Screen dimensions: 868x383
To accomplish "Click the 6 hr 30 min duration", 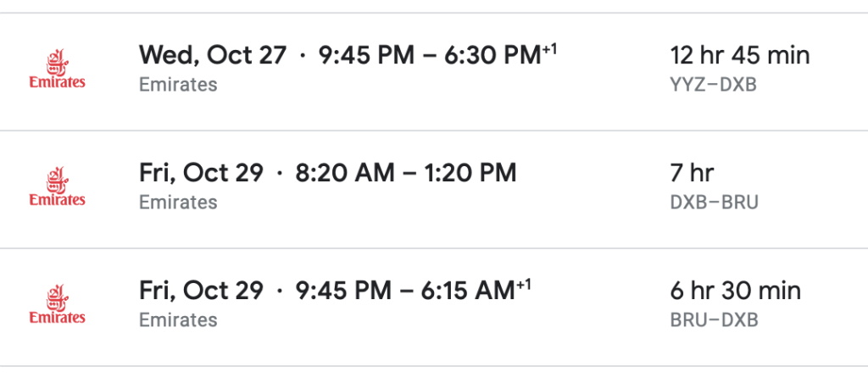I will pyautogui.click(x=735, y=290).
